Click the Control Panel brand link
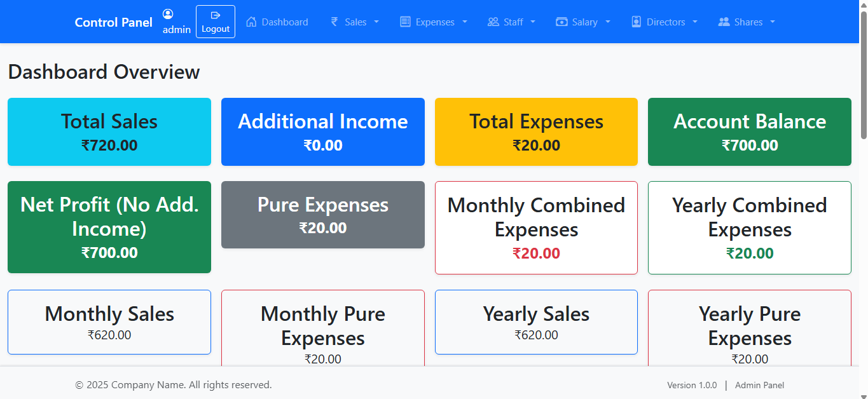Viewport: 868px width, 399px height. pos(113,21)
